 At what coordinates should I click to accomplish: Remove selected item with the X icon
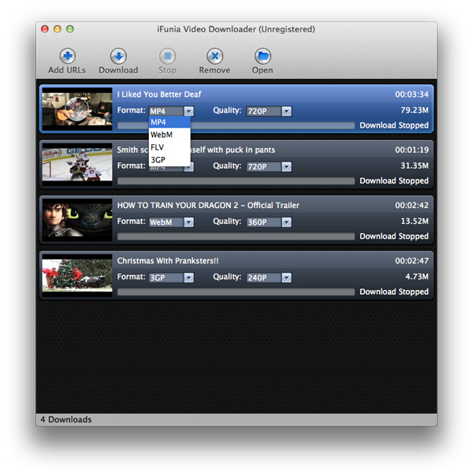coord(214,56)
